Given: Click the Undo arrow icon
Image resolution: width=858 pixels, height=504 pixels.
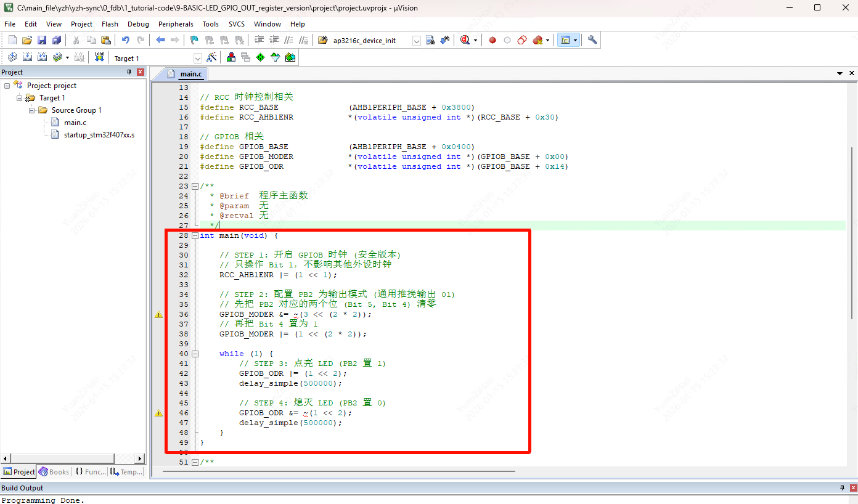Looking at the screenshot, I should (x=125, y=40).
